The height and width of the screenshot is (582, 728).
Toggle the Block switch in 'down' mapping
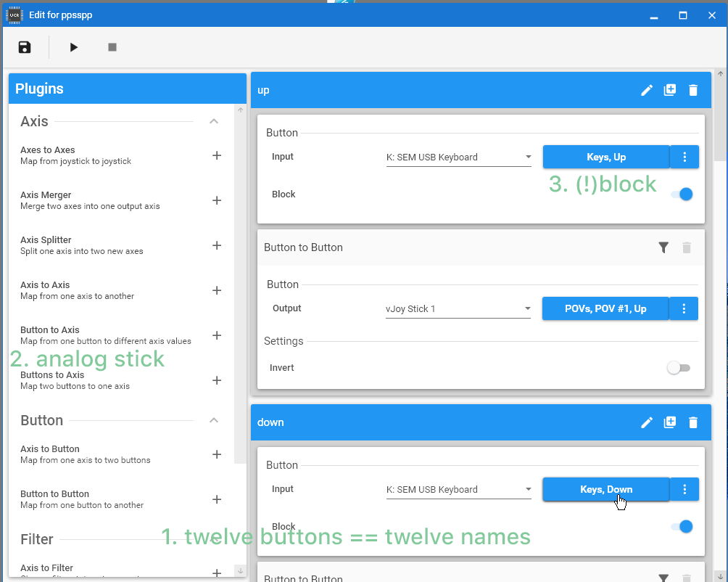[x=682, y=527]
